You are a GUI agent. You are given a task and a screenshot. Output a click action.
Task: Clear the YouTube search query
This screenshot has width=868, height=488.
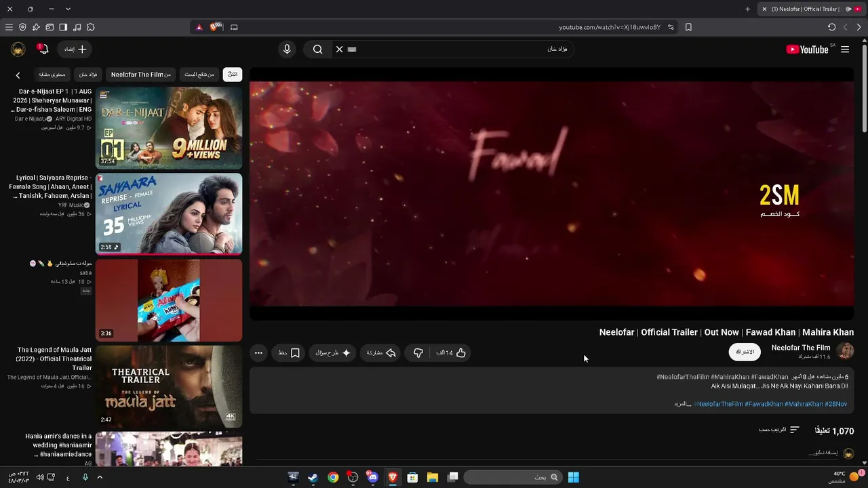340,49
